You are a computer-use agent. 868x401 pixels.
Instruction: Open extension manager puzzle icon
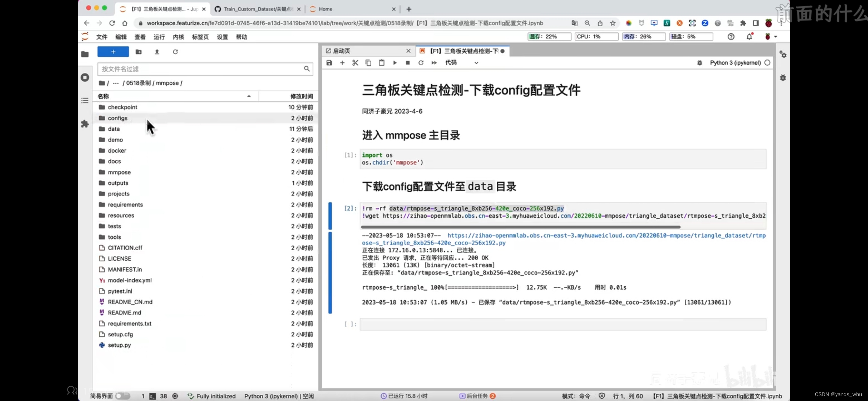85,124
